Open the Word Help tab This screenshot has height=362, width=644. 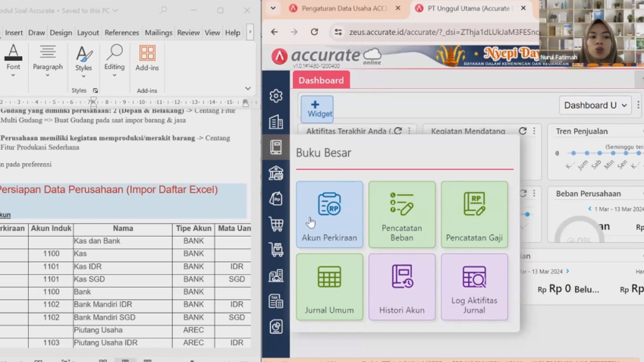(x=232, y=33)
